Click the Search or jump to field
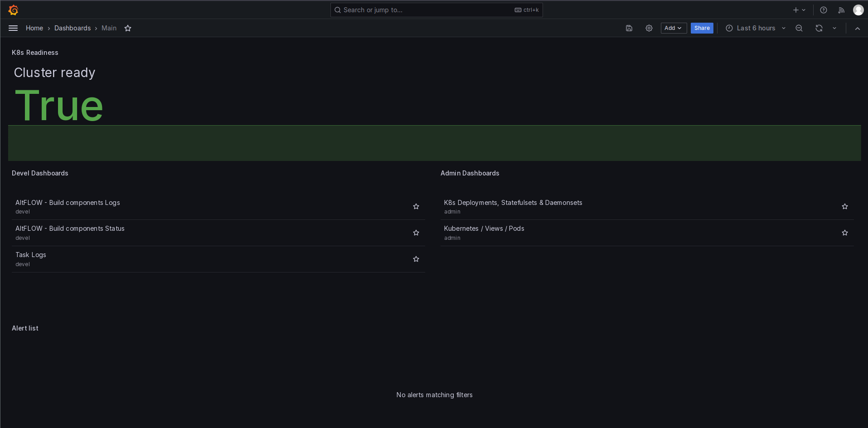Viewport: 868px width, 428px height. tap(436, 10)
